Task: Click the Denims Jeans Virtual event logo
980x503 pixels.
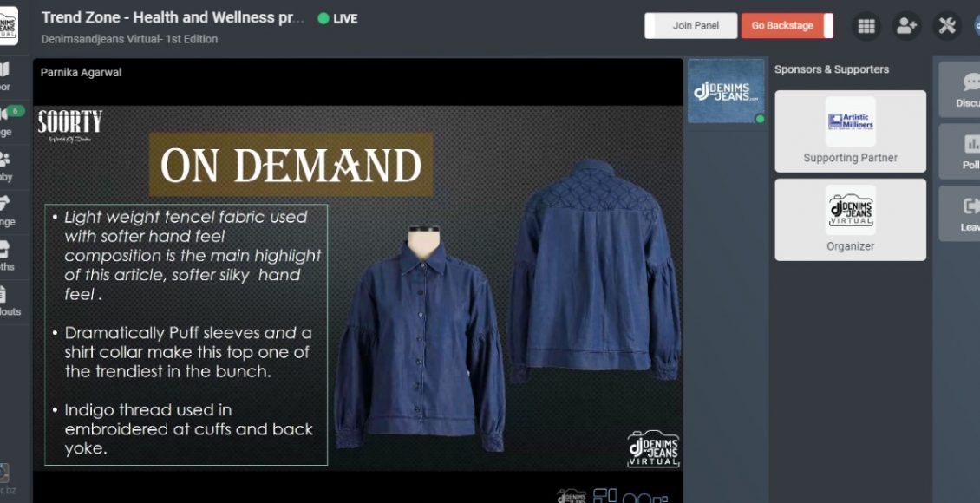Action: click(x=8, y=25)
